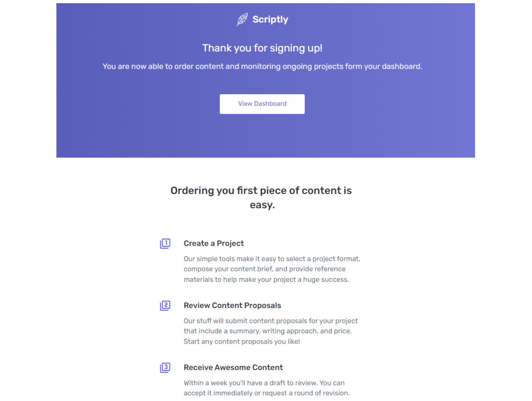Click the subtitle about ordering content from dashboard

pos(262,66)
